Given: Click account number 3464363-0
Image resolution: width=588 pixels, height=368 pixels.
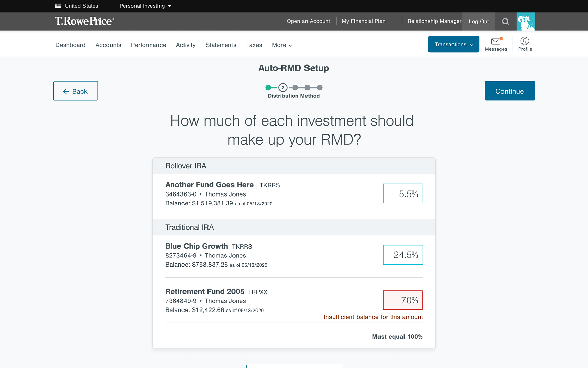Looking at the screenshot, I should point(181,194).
